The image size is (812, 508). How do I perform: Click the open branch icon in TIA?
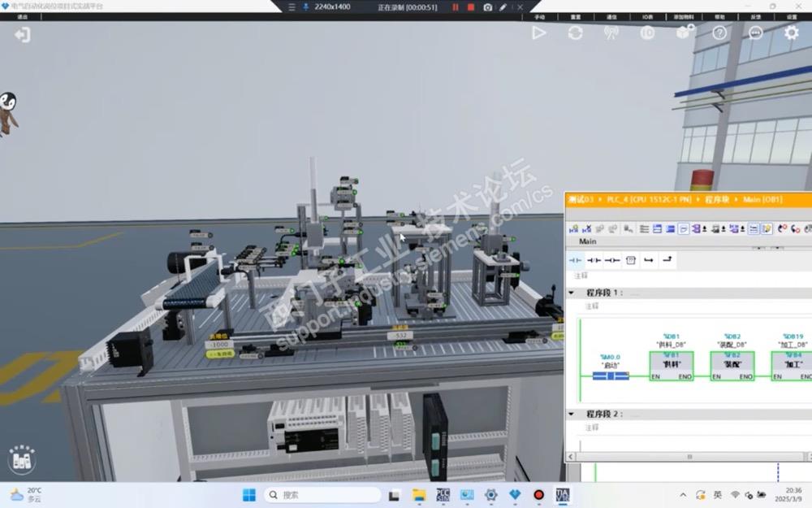coord(649,260)
